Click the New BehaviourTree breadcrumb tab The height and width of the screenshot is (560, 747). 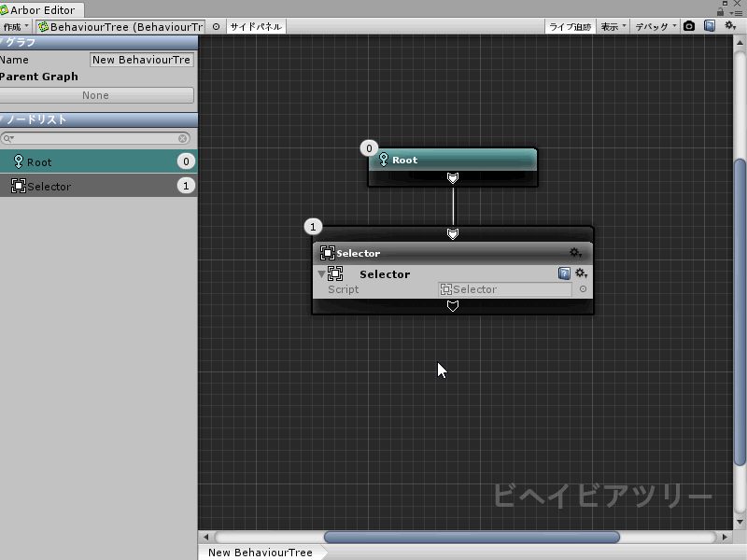(x=261, y=553)
